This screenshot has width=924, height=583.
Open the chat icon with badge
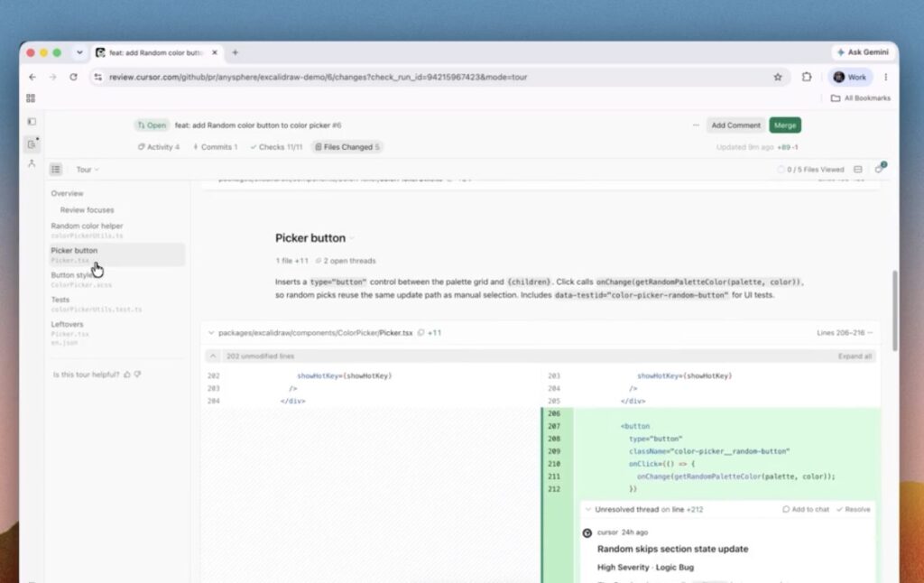(879, 169)
